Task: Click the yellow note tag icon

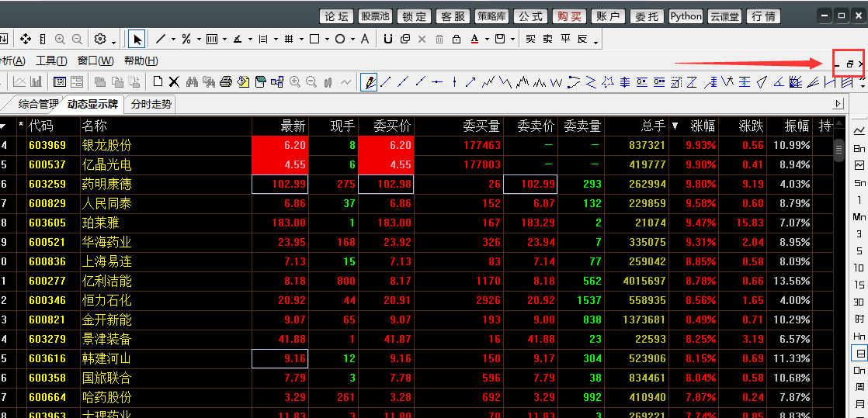Action: click(x=242, y=82)
